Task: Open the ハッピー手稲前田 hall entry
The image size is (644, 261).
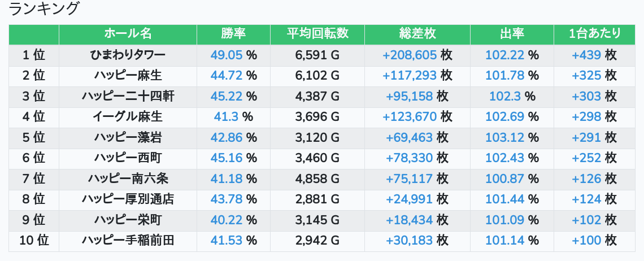Action: coord(128,241)
